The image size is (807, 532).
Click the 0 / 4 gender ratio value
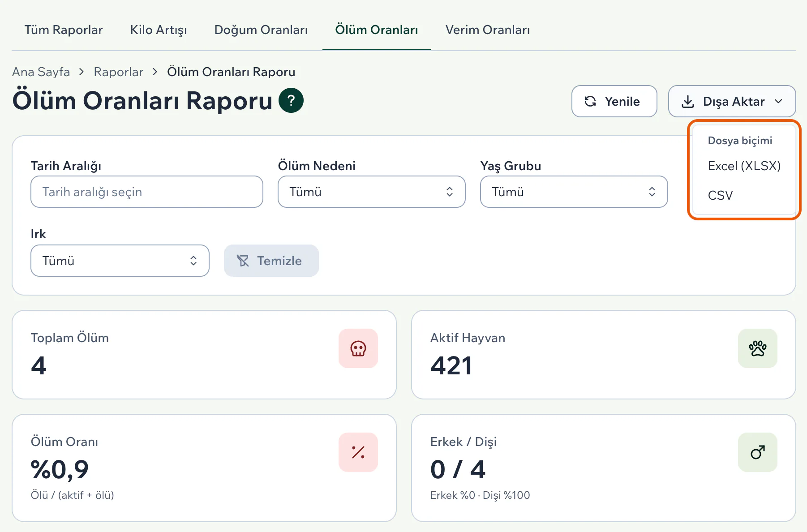click(458, 469)
